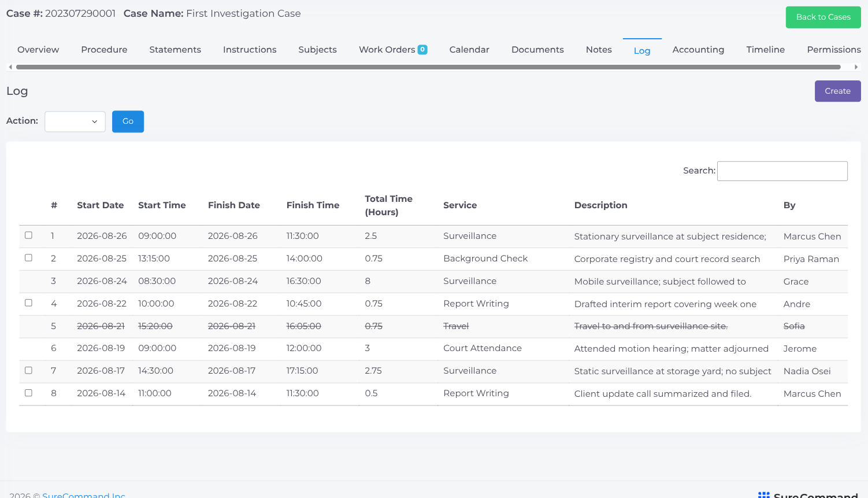Click the struck-through Travel service cell
This screenshot has height=498, width=868.
[456, 326]
